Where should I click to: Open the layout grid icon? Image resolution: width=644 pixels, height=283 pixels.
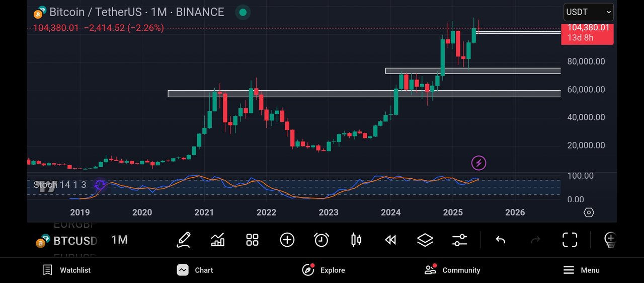coord(252,240)
